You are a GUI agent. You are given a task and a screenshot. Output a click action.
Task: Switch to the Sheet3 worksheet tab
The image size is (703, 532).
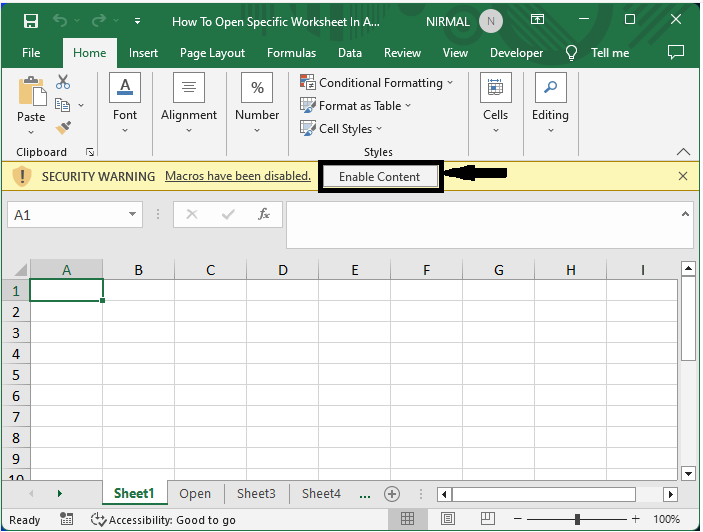256,494
